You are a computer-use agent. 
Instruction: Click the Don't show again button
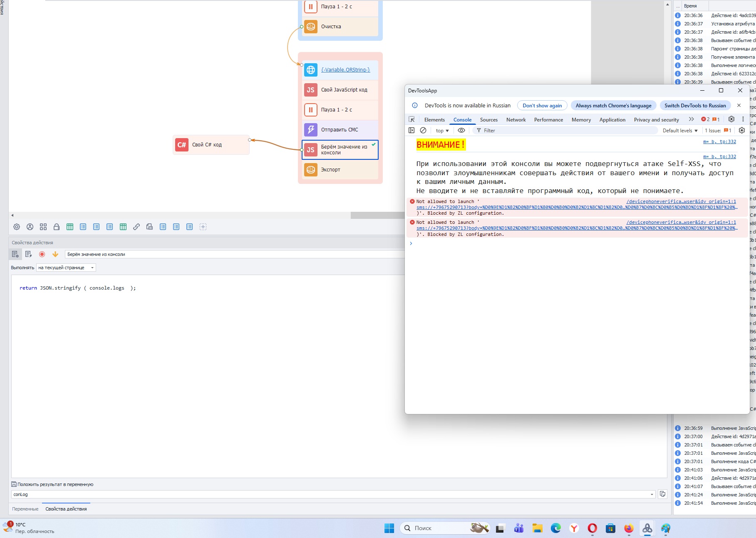point(542,106)
